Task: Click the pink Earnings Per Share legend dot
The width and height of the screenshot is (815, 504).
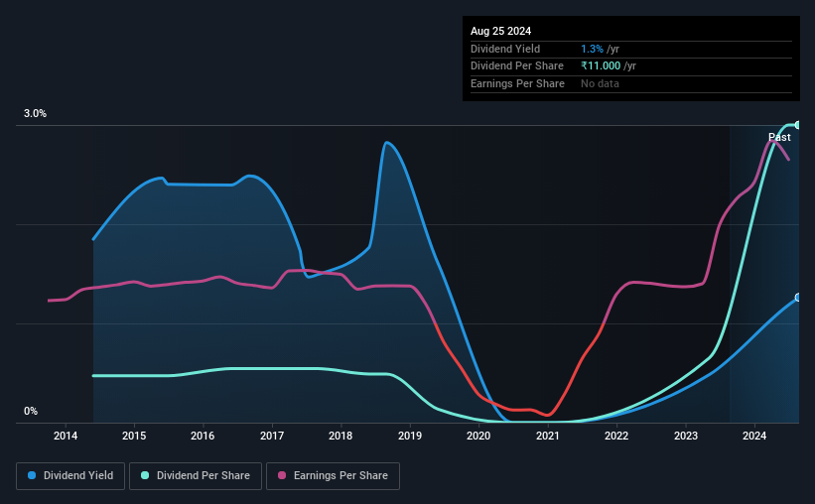Action: point(282,475)
